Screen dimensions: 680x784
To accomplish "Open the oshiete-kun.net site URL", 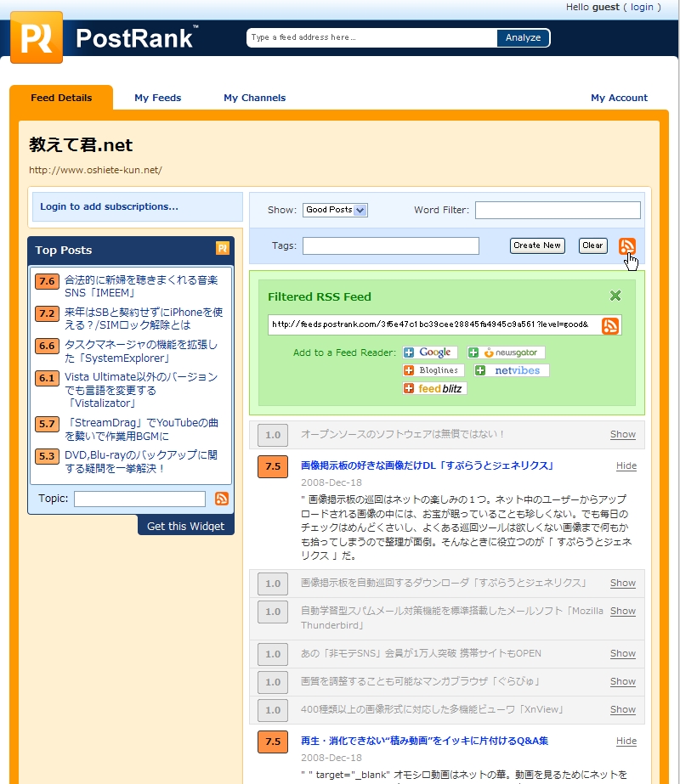I will (x=95, y=170).
